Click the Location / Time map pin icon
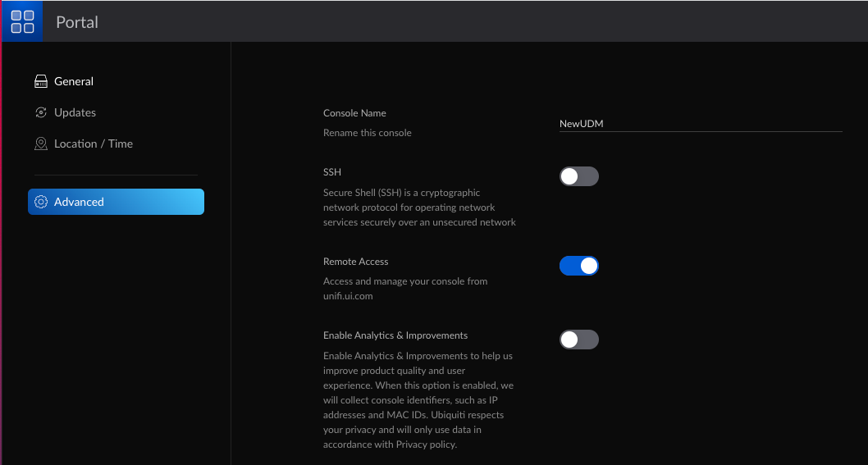The width and height of the screenshot is (868, 465). coord(41,144)
